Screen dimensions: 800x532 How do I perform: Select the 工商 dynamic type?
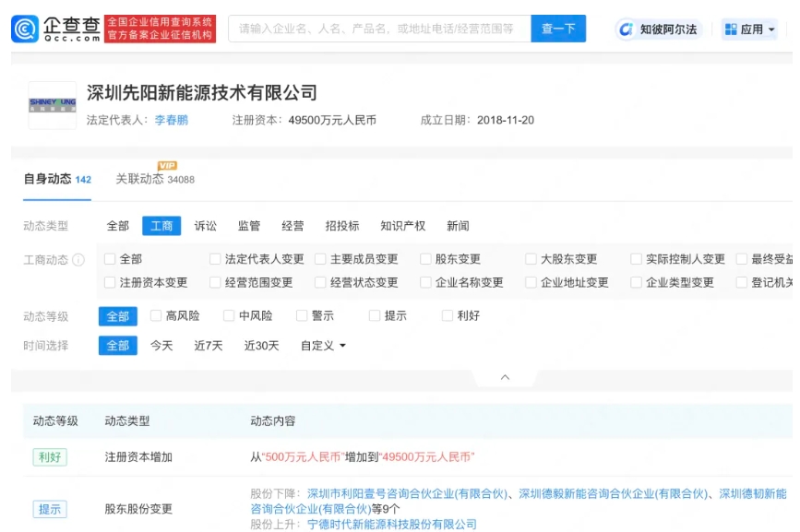point(161,226)
